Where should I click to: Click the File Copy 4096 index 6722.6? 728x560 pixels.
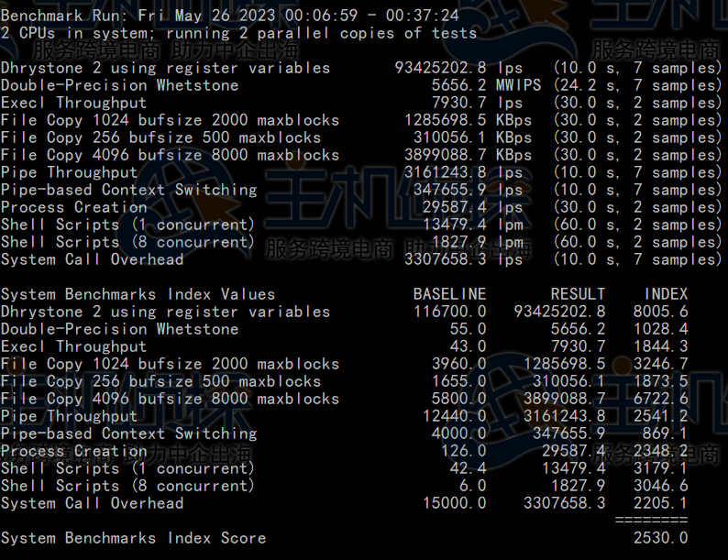coord(660,399)
